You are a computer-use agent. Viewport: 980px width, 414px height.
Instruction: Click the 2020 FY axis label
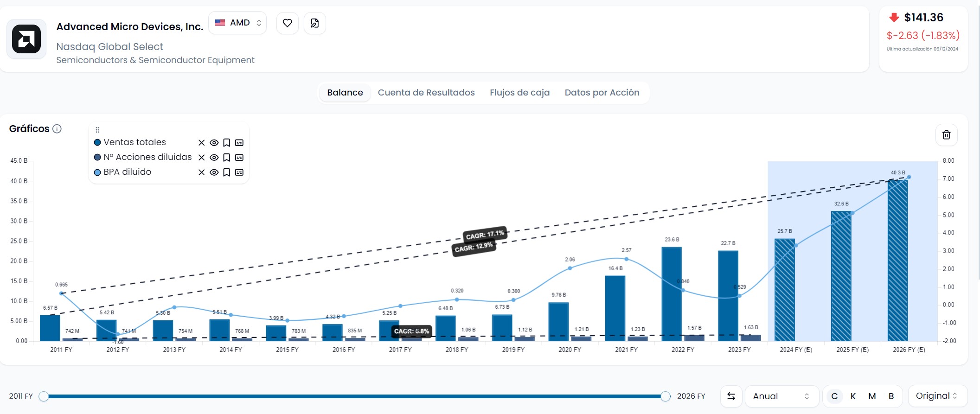pyautogui.click(x=570, y=350)
